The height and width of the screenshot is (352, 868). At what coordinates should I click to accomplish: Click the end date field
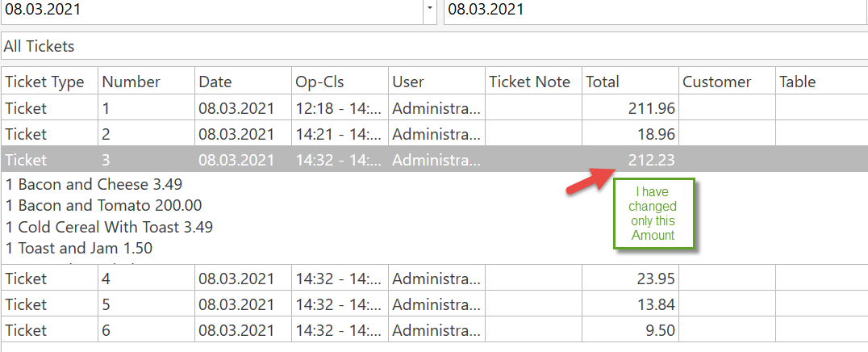(653, 10)
